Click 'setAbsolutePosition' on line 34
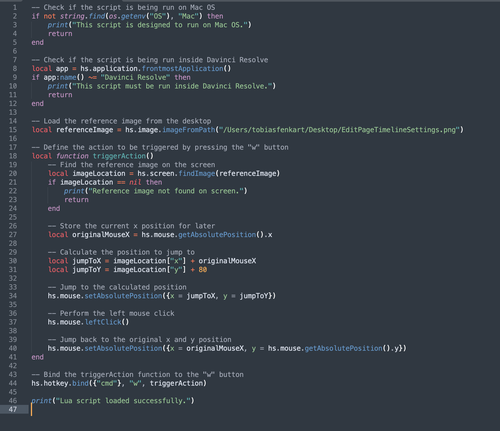The image size is (500, 431). [x=123, y=296]
